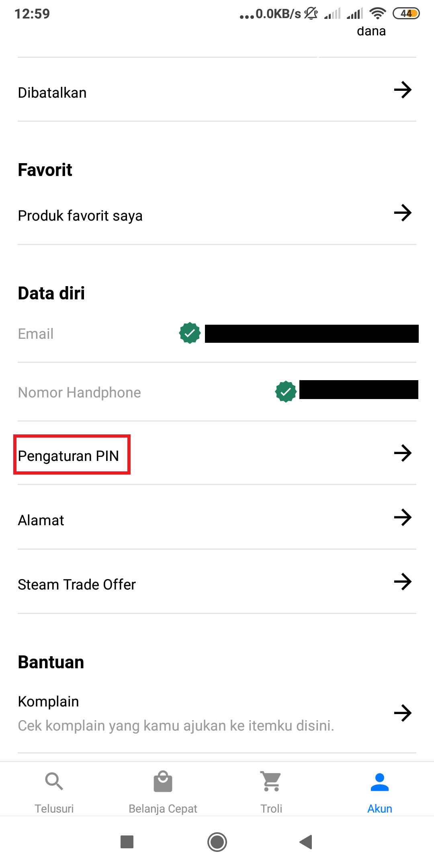The width and height of the screenshot is (434, 868).
Task: Open Dibatalkan using its arrow
Action: pyautogui.click(x=403, y=90)
